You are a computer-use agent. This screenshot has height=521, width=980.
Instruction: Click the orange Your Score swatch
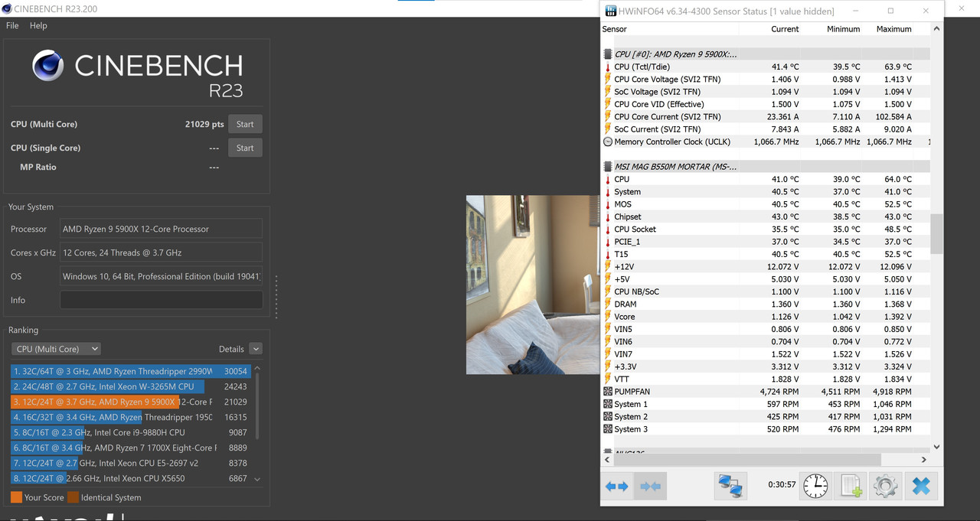click(x=16, y=497)
